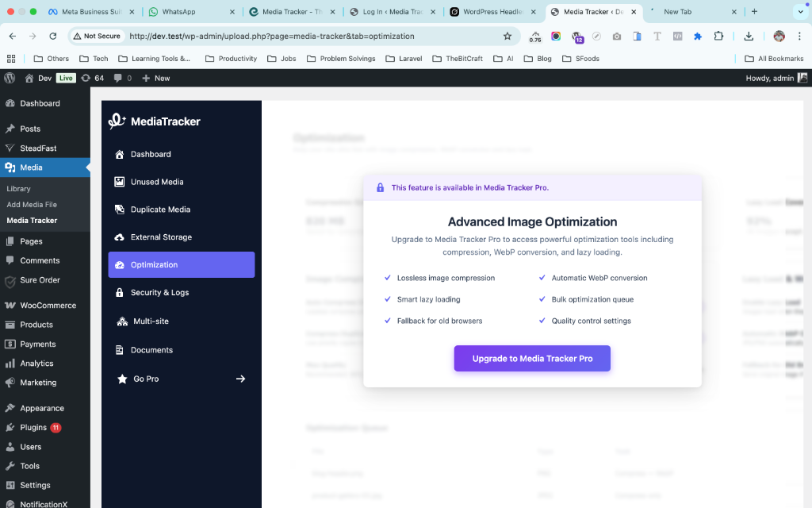The image size is (812, 508).
Task: Click the Go Pro arrow icon
Action: coord(241,379)
